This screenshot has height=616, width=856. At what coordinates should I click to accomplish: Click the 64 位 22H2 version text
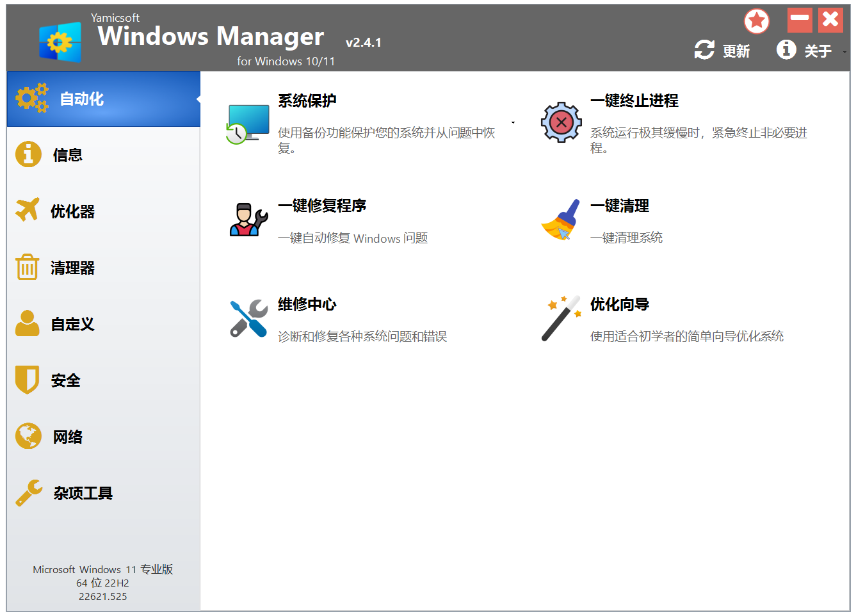tap(103, 583)
